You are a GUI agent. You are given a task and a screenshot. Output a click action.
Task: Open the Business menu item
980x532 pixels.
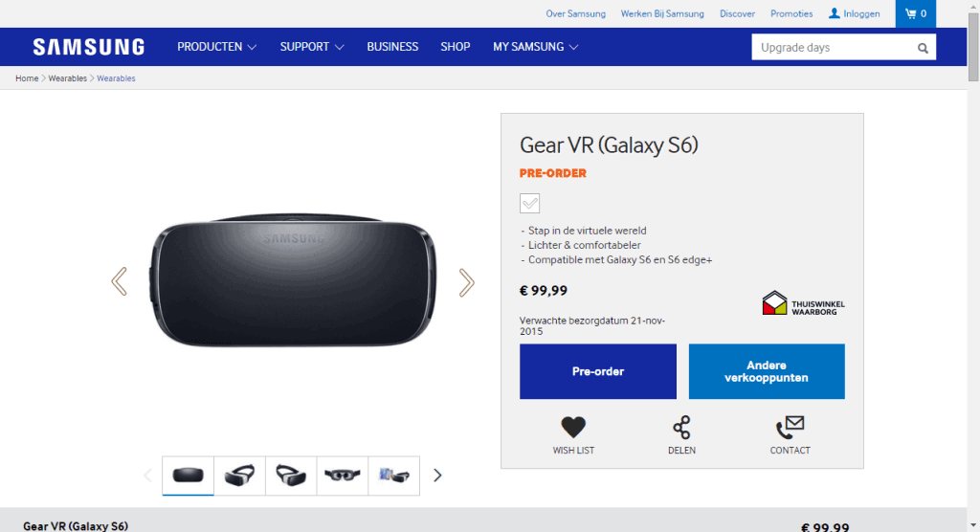(392, 47)
